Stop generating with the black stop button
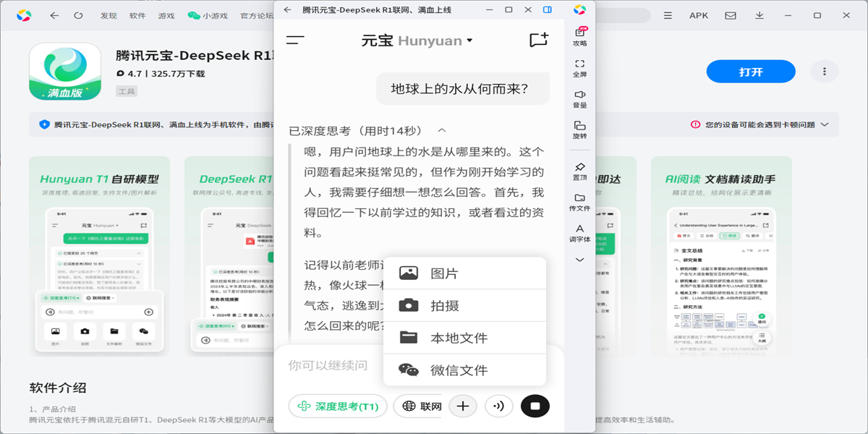This screenshot has width=868, height=434. tap(535, 406)
